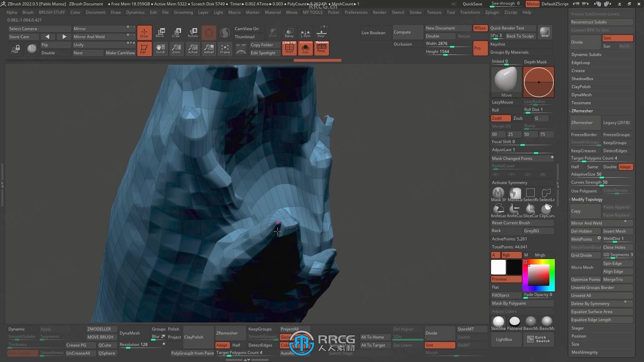Expand the Activate Symmetry options
Viewport: 644px width, 362px height.
pyautogui.click(x=557, y=182)
